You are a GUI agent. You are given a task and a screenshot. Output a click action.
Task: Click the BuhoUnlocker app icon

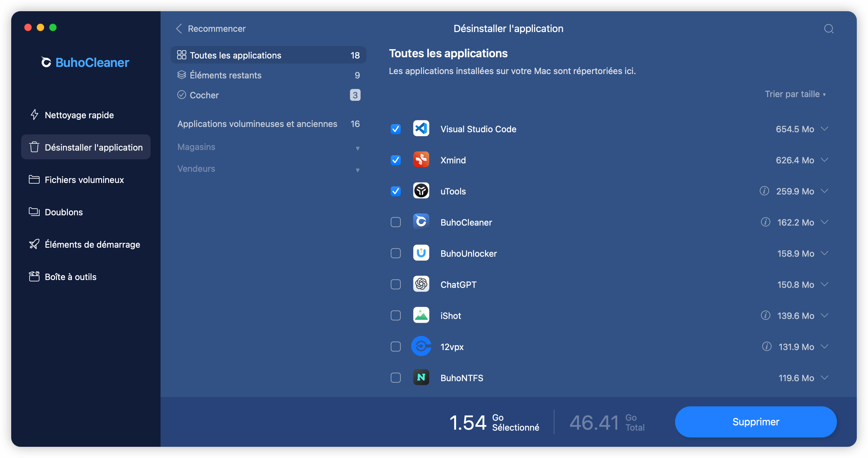pos(421,253)
